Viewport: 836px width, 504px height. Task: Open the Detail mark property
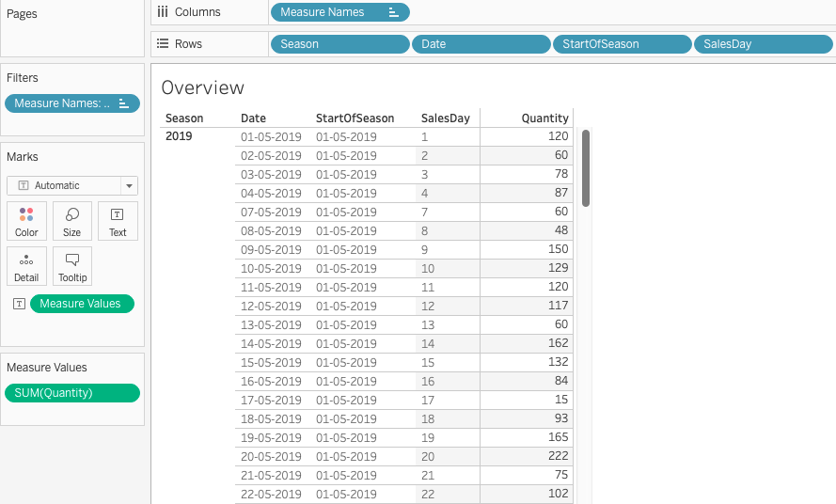click(26, 266)
